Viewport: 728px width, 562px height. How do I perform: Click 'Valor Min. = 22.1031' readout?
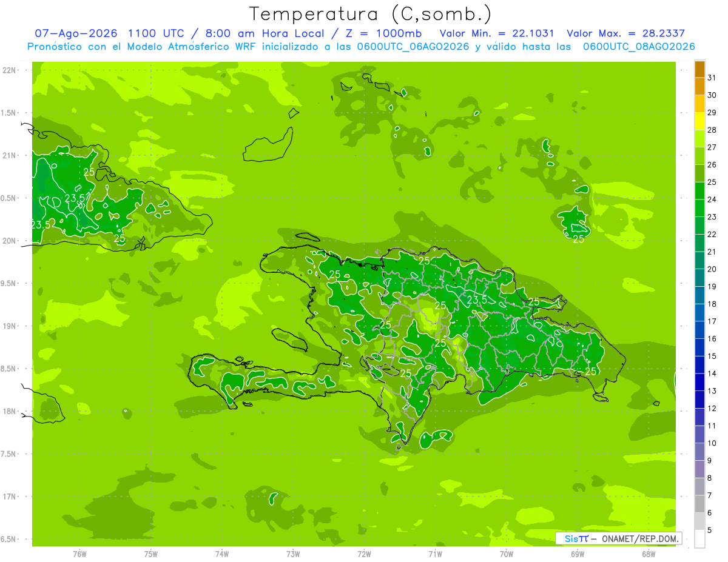[x=497, y=33]
